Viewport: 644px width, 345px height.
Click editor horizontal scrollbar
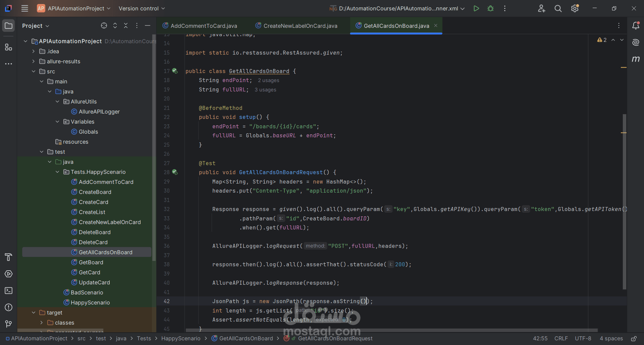click(391, 330)
